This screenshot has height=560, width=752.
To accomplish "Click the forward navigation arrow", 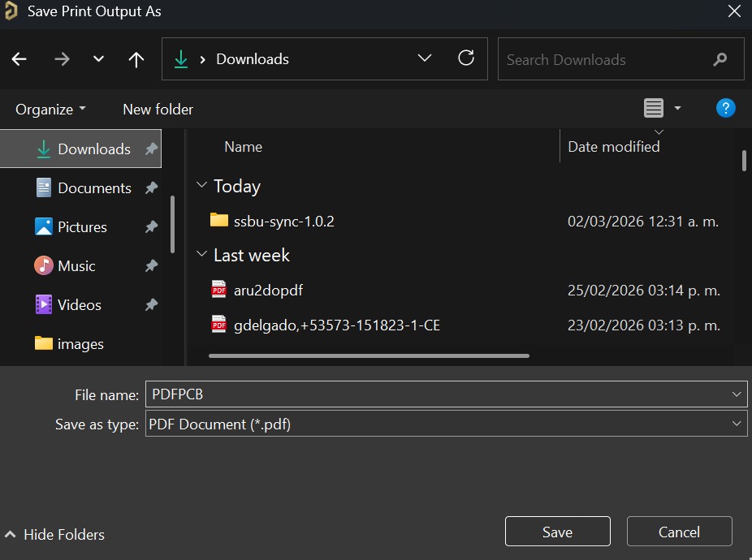I will (x=62, y=58).
